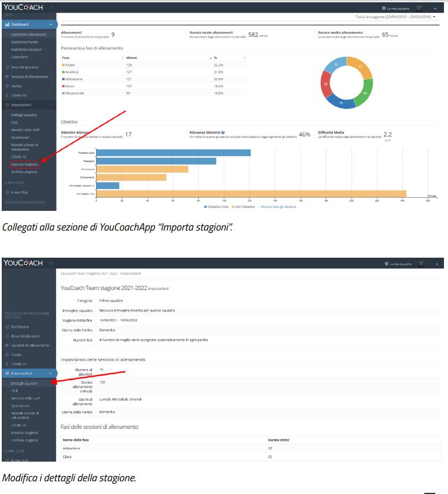The image size is (448, 494).
Task: Click the Mostra tutti gli obiettivi link
Action: 278,206
